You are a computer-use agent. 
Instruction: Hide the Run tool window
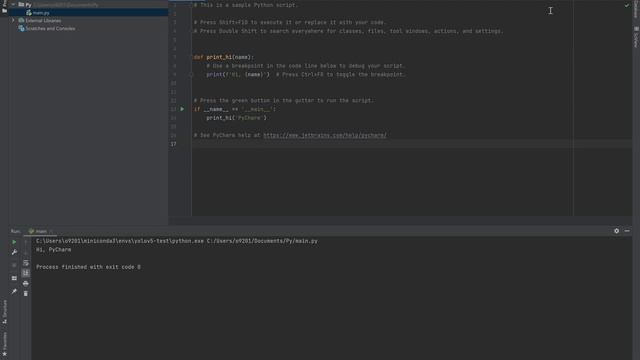[627, 231]
